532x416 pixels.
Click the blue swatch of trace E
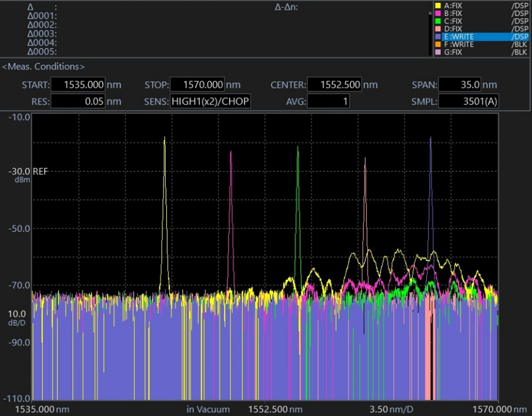pyautogui.click(x=438, y=37)
